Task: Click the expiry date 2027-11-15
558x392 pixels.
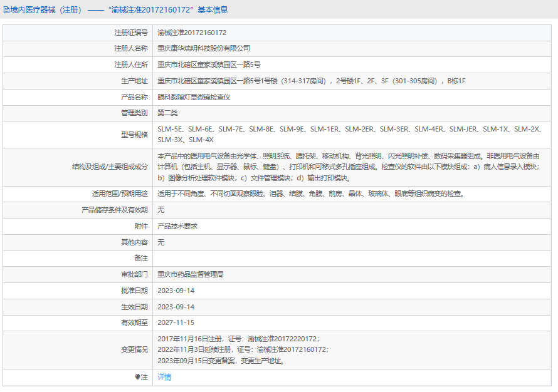Action: (x=176, y=323)
